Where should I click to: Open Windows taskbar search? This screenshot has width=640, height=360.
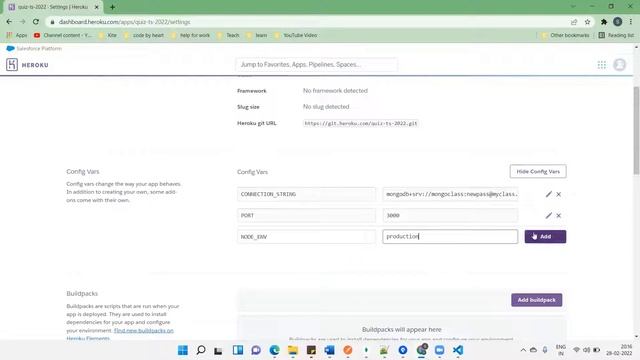[201, 350]
